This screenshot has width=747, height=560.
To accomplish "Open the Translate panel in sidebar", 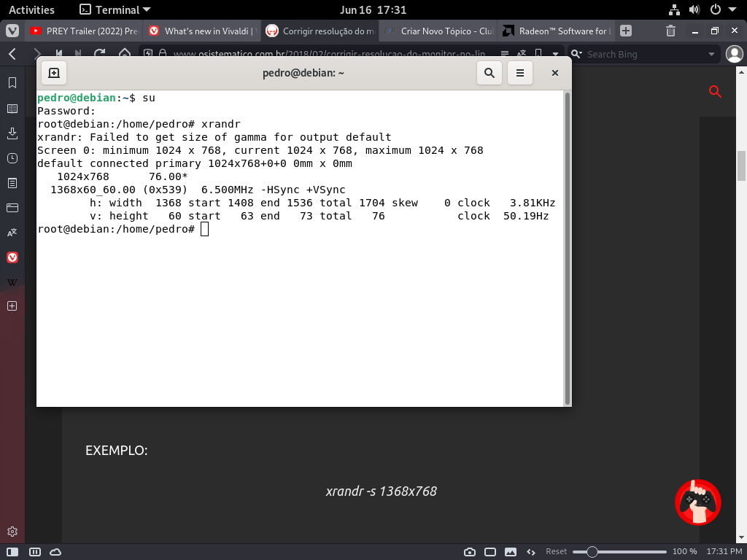I will [12, 233].
